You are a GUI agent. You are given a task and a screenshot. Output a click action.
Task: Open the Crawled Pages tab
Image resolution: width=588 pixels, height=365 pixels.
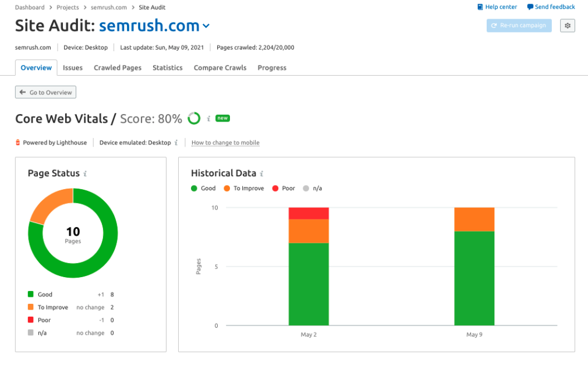point(118,68)
